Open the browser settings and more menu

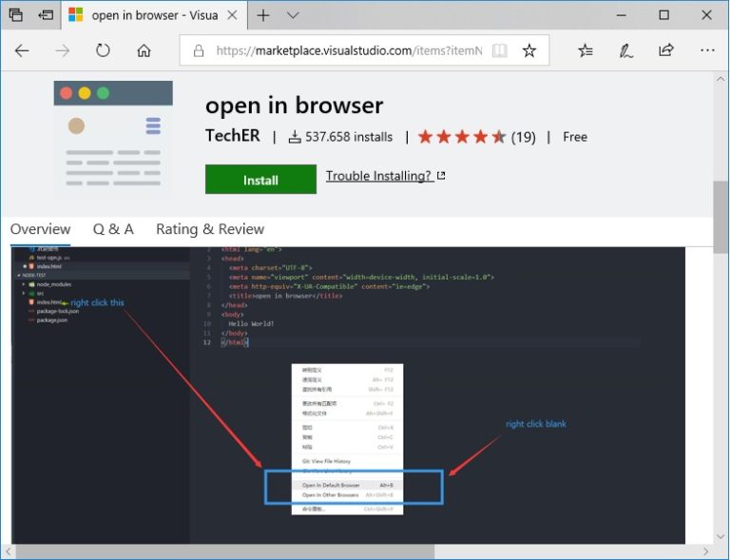pyautogui.click(x=707, y=50)
